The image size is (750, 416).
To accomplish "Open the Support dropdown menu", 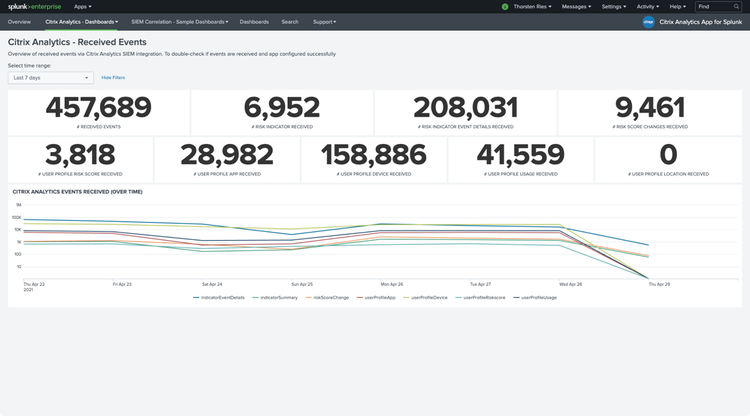I will (x=324, y=22).
